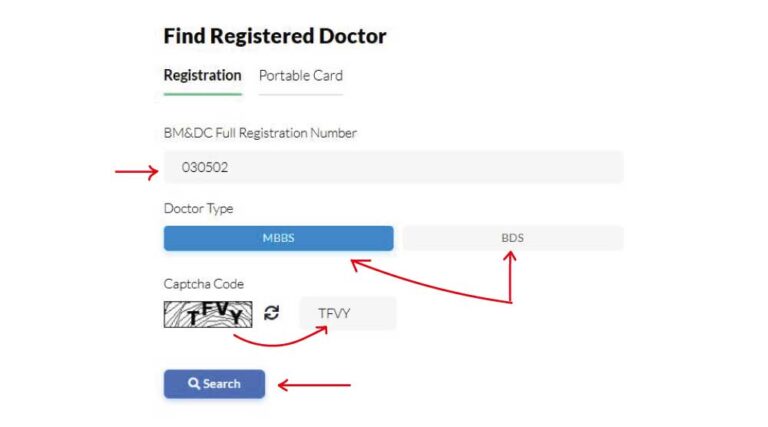Click the Captcha Code label

(x=203, y=284)
